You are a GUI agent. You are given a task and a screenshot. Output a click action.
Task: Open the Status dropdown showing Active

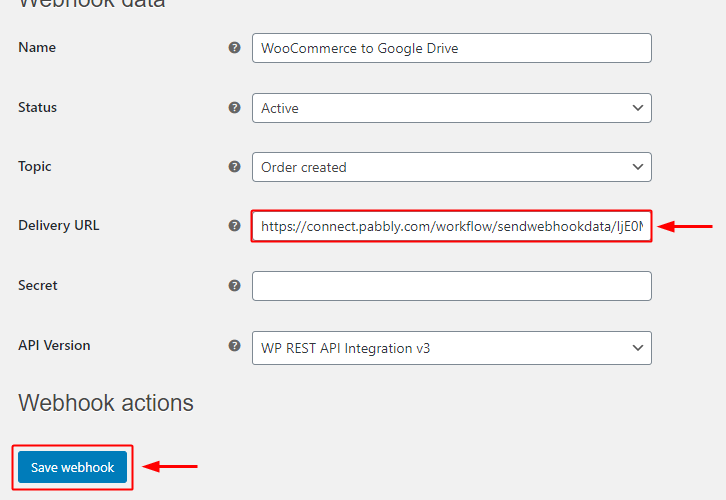click(x=451, y=108)
